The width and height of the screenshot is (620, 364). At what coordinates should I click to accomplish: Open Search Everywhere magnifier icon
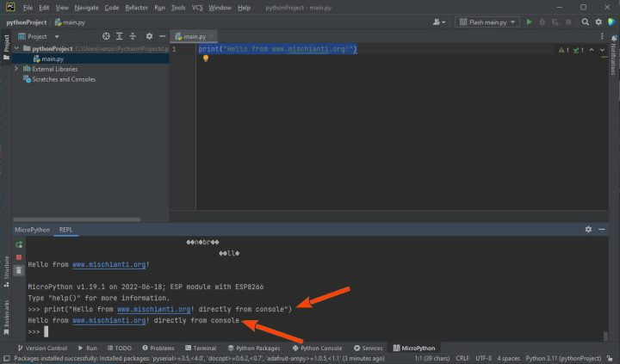(586, 22)
